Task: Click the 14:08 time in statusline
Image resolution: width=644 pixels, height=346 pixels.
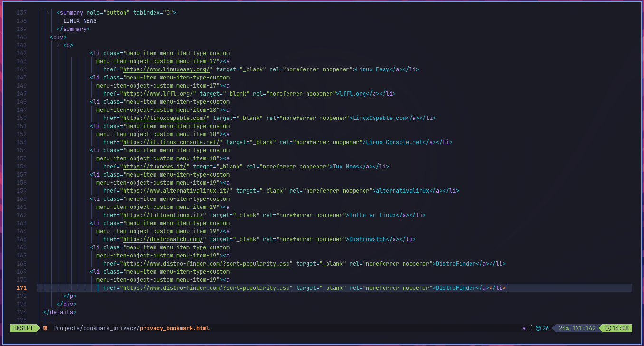Action: [x=620, y=328]
